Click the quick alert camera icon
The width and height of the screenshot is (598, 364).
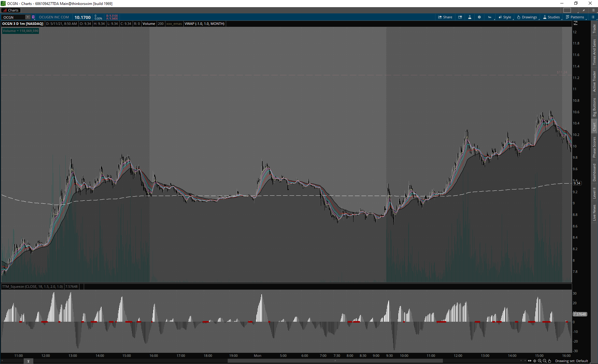coord(460,17)
